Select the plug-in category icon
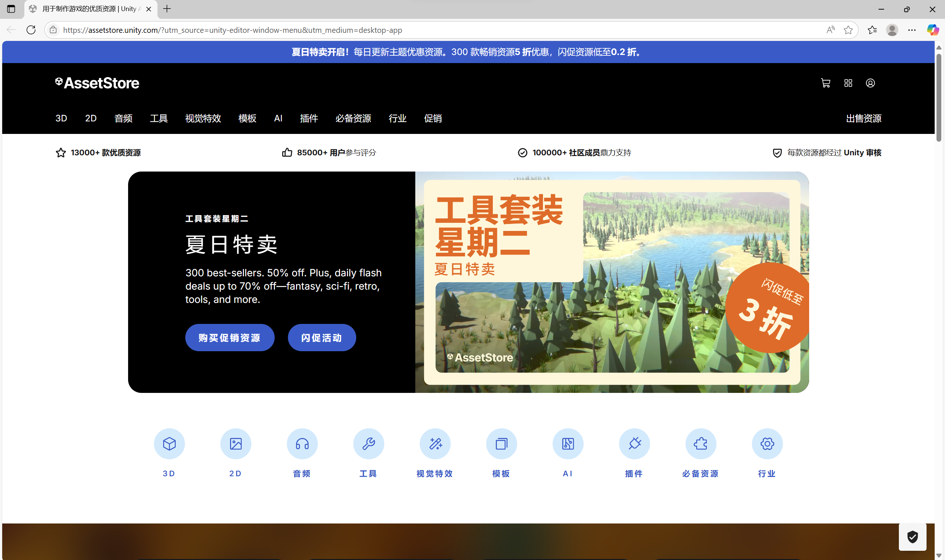This screenshot has width=945, height=560. tap(634, 444)
